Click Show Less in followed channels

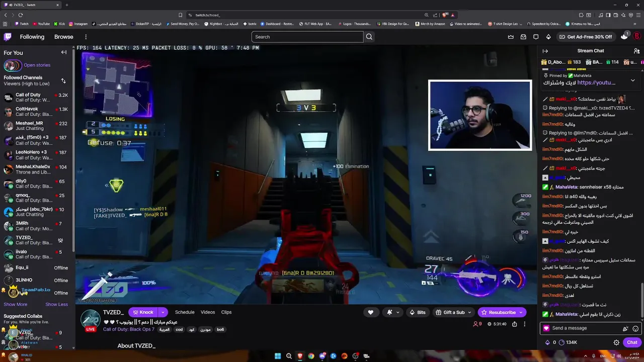56,304
